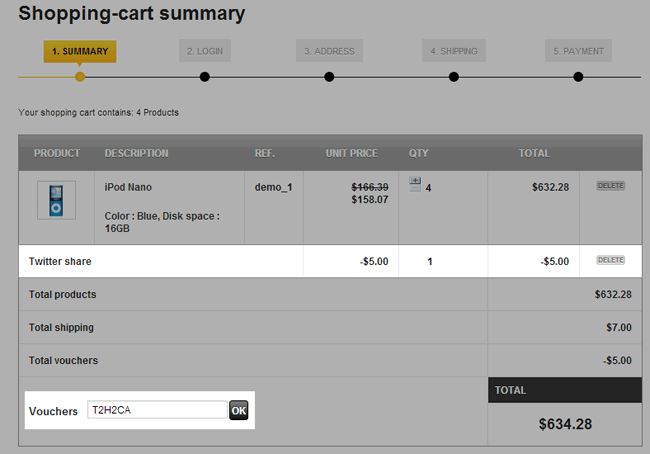Go to the 2. Login step

(x=204, y=51)
